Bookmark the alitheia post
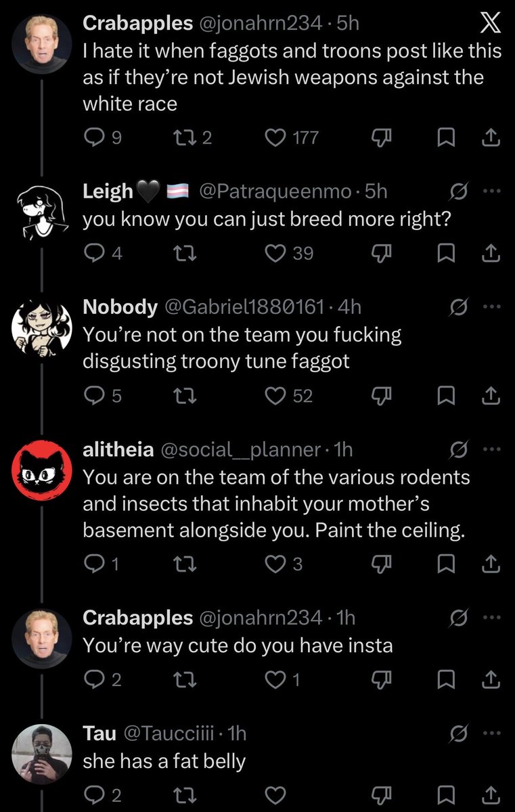The width and height of the screenshot is (515, 812). 445,564
